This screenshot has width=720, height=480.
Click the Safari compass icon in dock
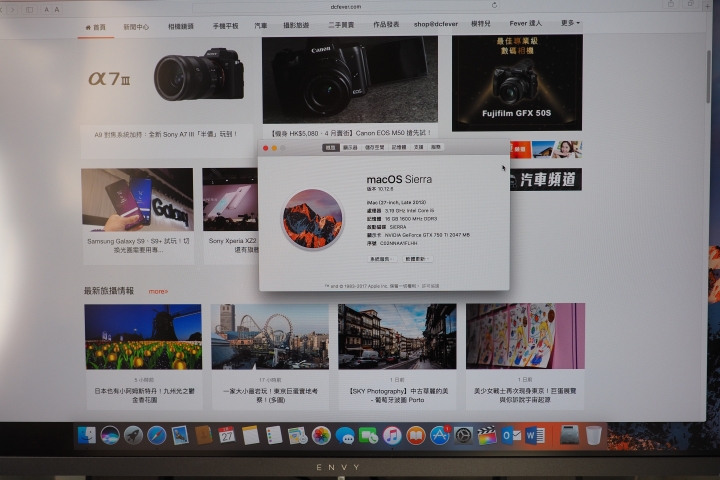157,435
